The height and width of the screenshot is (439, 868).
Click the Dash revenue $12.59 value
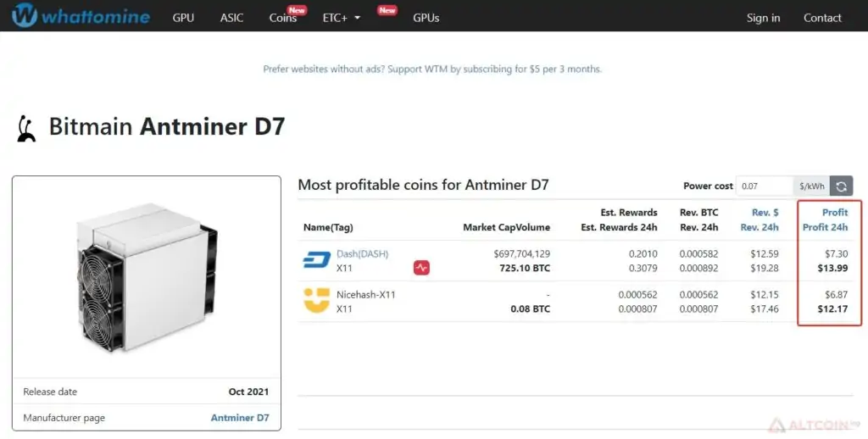[x=765, y=253]
